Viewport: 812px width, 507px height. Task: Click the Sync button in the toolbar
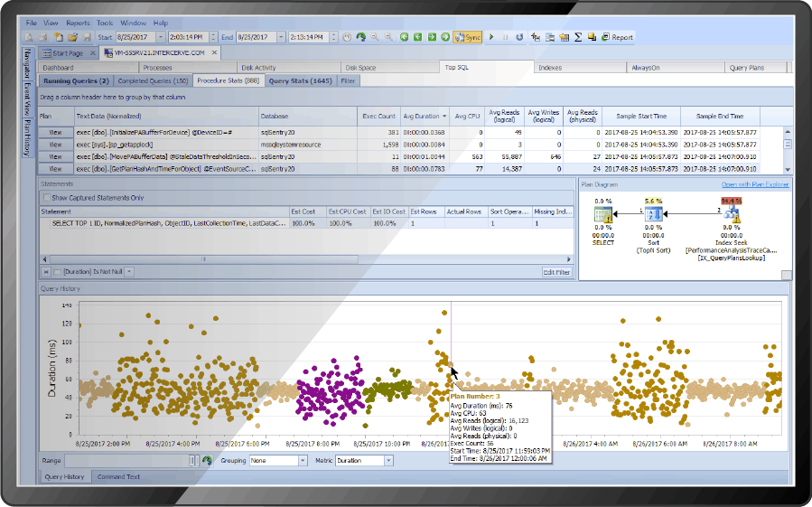point(468,37)
